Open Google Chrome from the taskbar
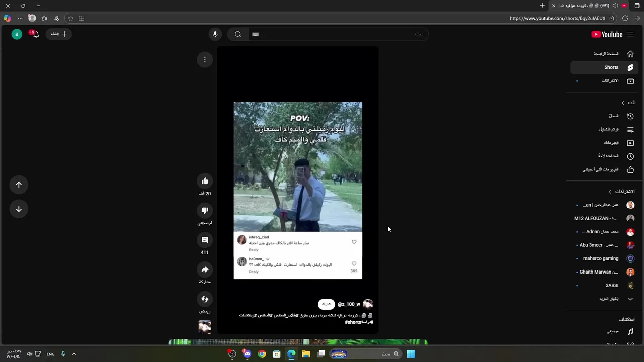 point(262,354)
